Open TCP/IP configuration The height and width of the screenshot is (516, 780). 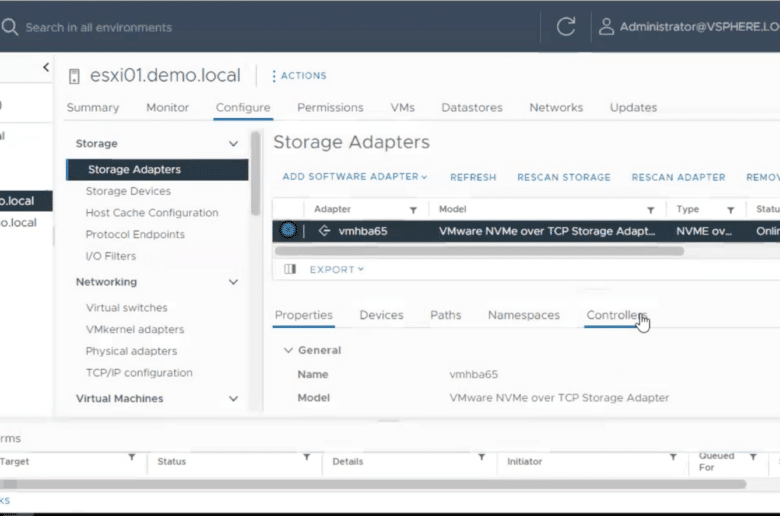139,373
